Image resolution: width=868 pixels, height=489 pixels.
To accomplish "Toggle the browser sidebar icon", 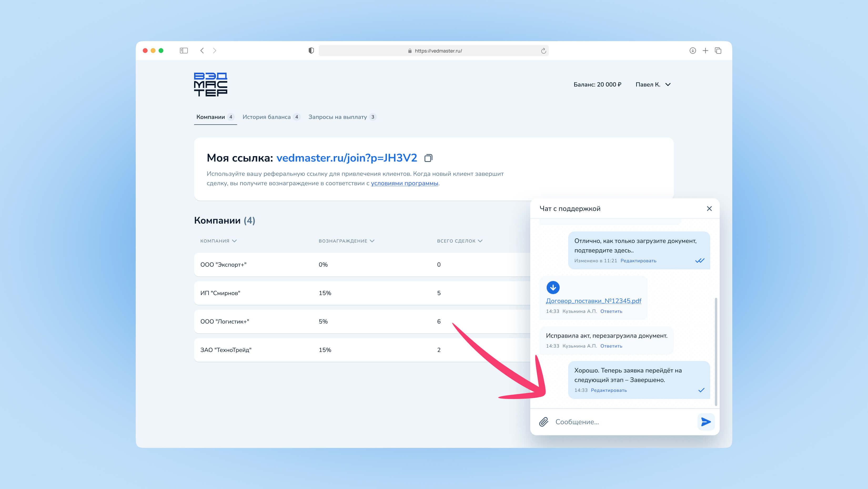I will (184, 51).
